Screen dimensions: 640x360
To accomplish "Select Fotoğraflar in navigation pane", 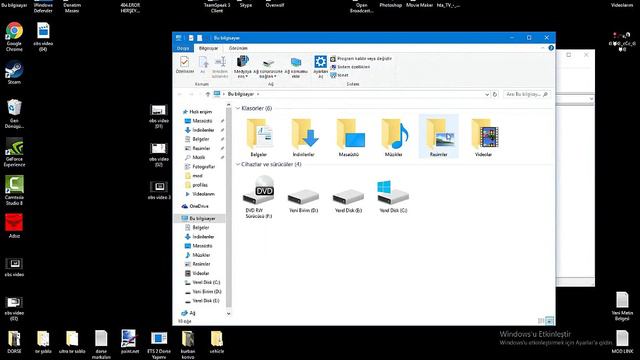I will 200,167.
